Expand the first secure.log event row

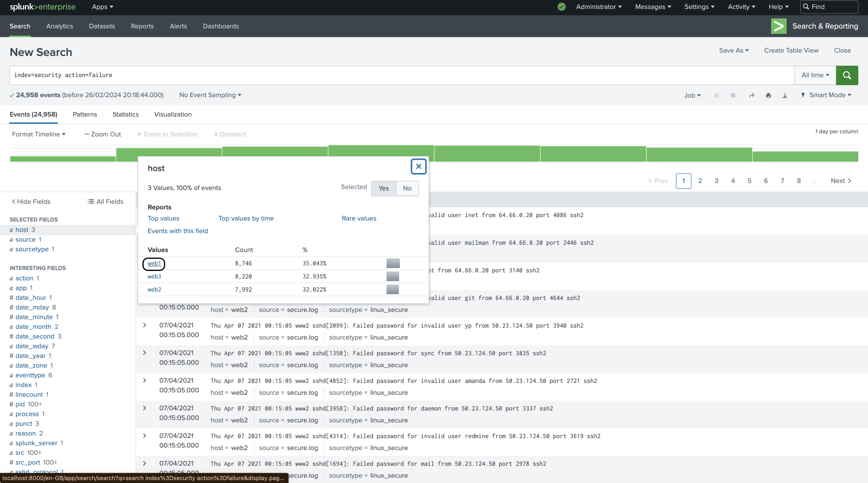pyautogui.click(x=144, y=325)
